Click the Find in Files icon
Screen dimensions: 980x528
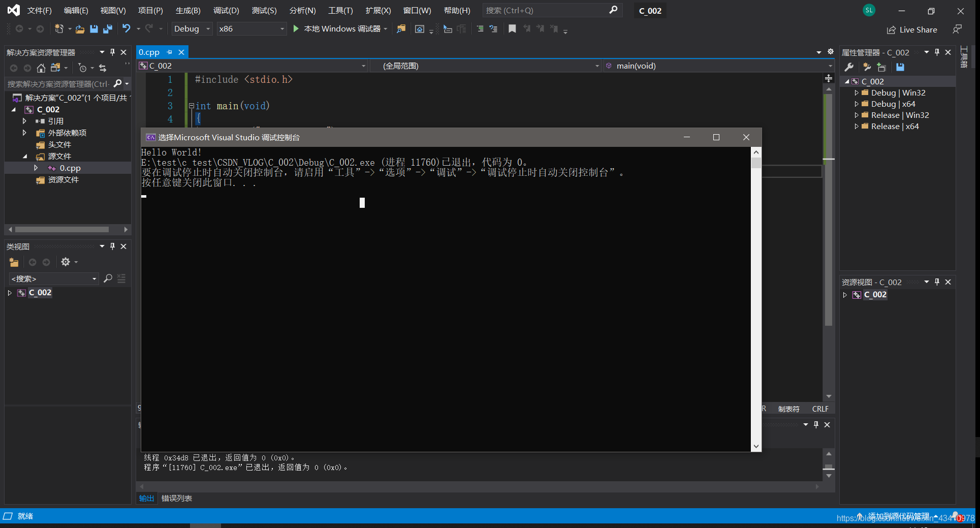401,29
